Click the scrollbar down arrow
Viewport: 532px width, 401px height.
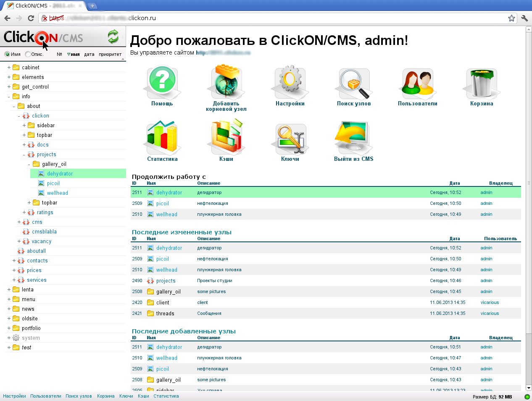pos(529,388)
